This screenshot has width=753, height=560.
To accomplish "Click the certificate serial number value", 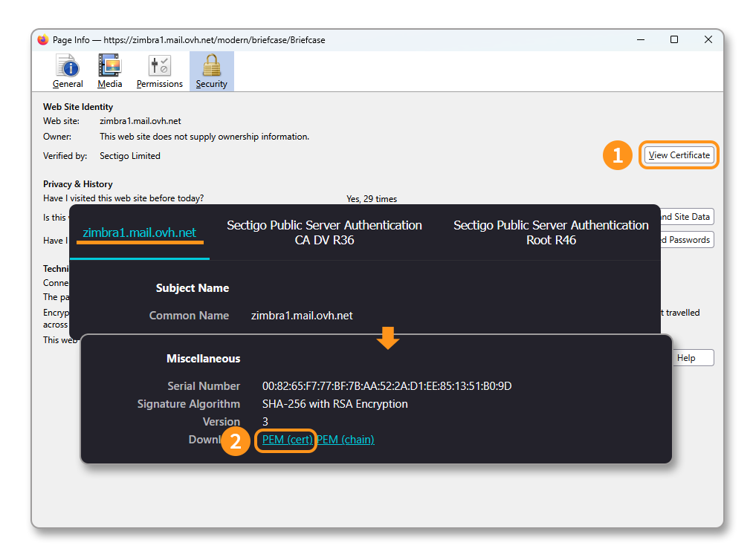I will pyautogui.click(x=387, y=386).
